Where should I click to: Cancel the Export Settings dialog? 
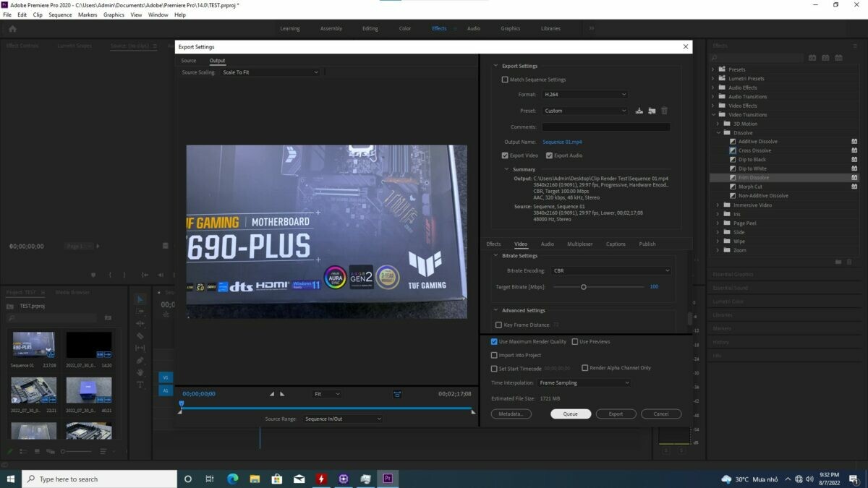661,414
